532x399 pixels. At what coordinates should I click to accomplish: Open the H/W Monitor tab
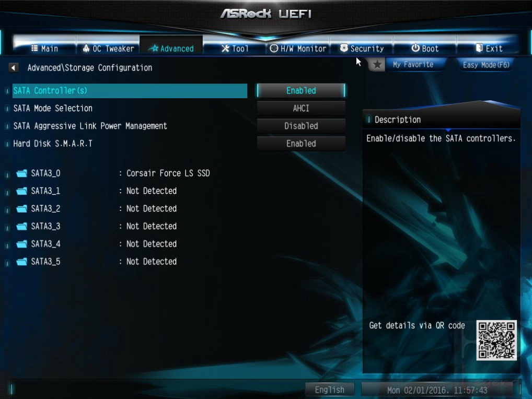[298, 49]
